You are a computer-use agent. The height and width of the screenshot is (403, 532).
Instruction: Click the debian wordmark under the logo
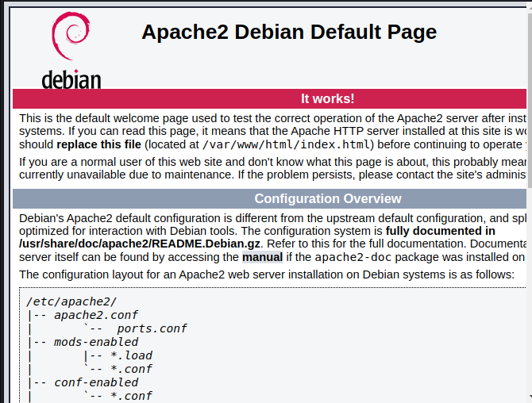coord(71,79)
